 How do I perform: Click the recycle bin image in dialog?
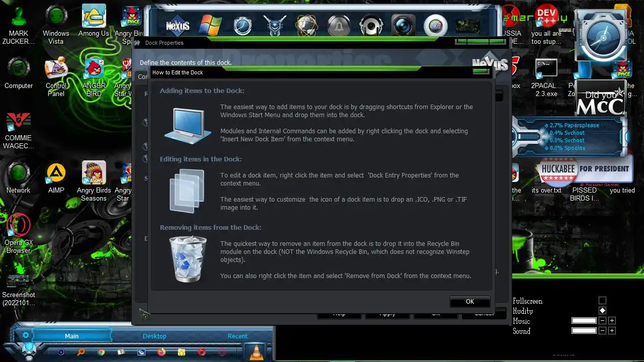[188, 259]
